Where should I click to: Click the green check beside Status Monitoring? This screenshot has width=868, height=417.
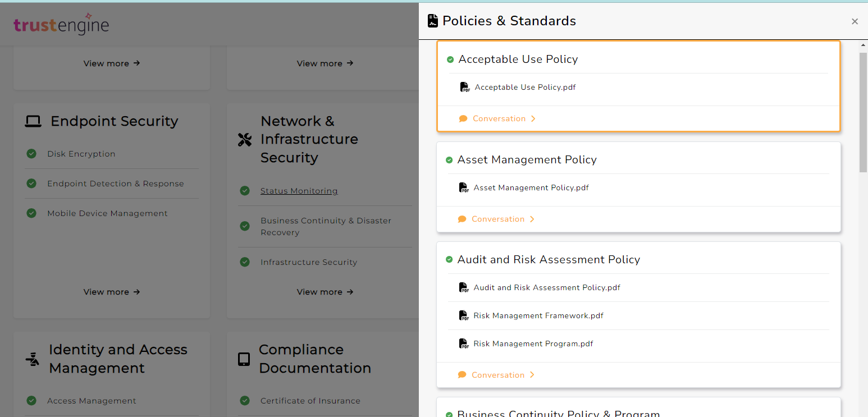pos(245,191)
